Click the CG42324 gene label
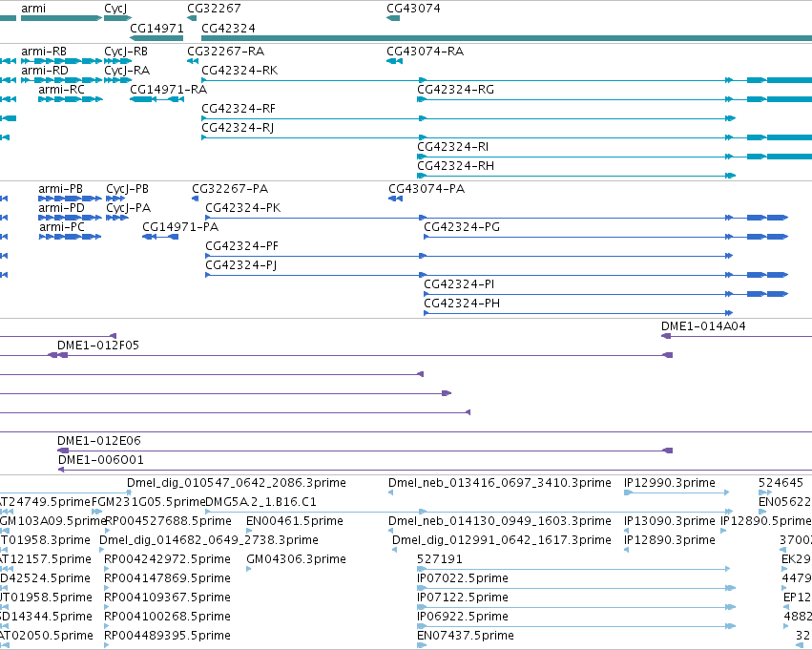The image size is (812, 650). click(x=228, y=28)
